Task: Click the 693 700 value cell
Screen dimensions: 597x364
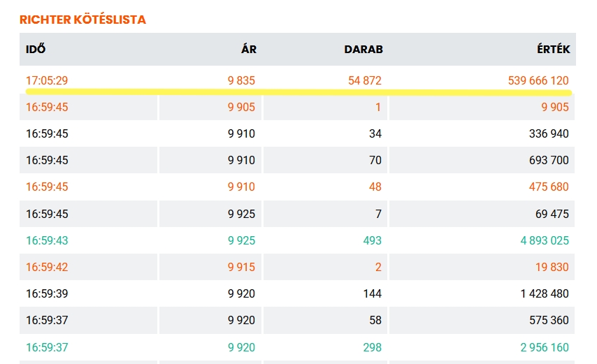Action: coord(549,160)
